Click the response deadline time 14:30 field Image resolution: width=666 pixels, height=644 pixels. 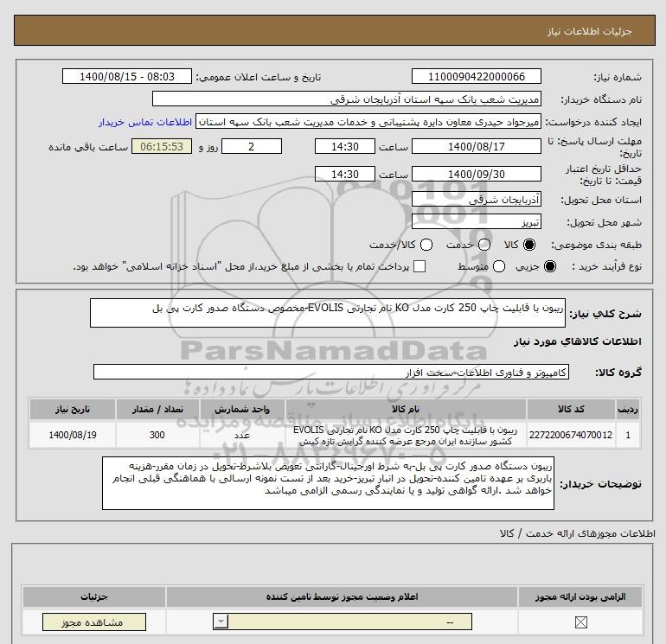pyautogui.click(x=345, y=146)
